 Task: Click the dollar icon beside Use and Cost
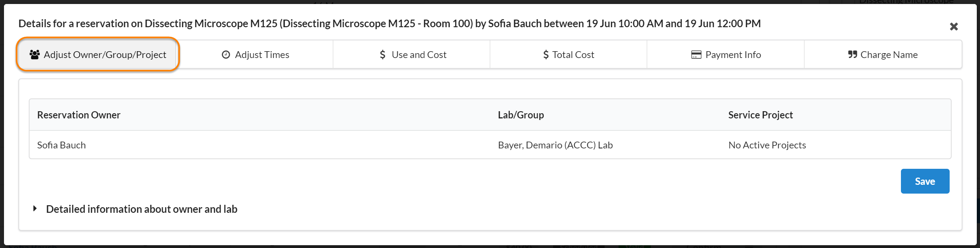(383, 55)
